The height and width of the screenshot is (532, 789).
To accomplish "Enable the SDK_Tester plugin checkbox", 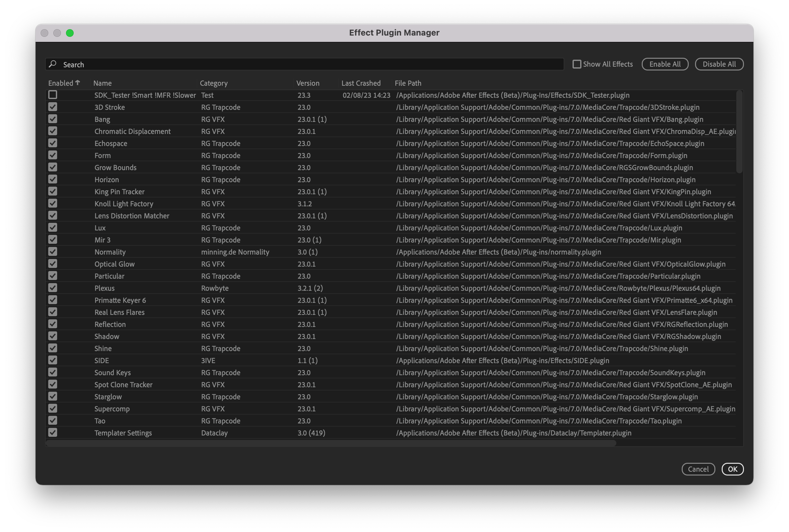I will coord(53,95).
